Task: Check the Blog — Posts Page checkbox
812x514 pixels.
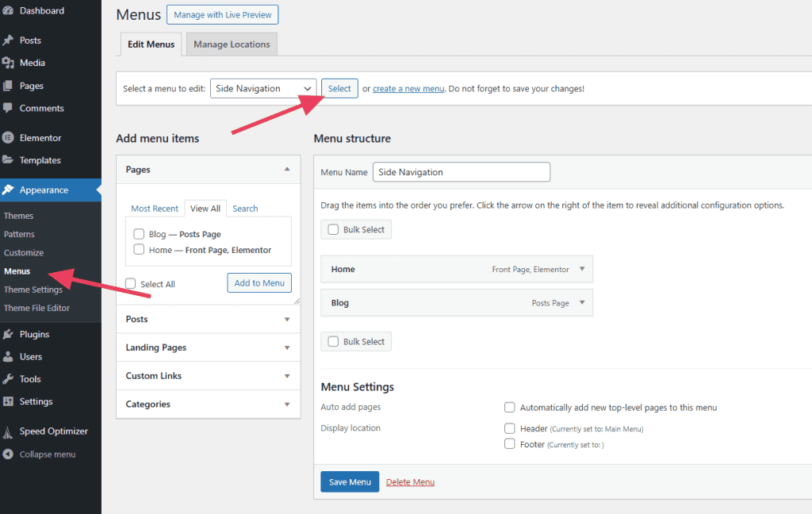Action: click(139, 234)
